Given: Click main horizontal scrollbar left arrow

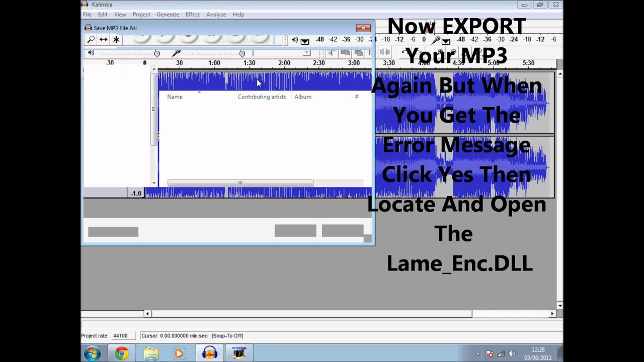Looking at the screenshot, I should point(147,314).
